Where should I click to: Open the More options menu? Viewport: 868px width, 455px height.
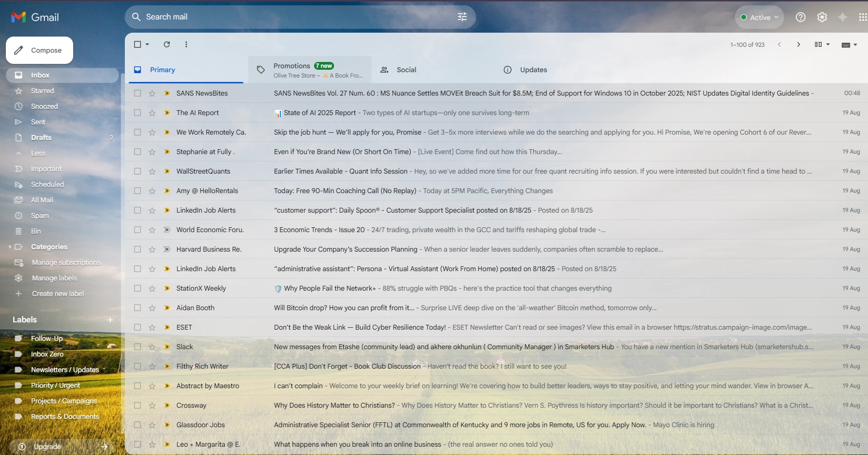(186, 44)
